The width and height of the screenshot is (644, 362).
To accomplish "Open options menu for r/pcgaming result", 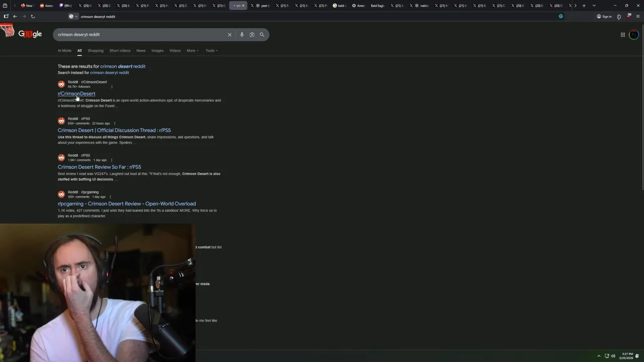I will click(110, 197).
